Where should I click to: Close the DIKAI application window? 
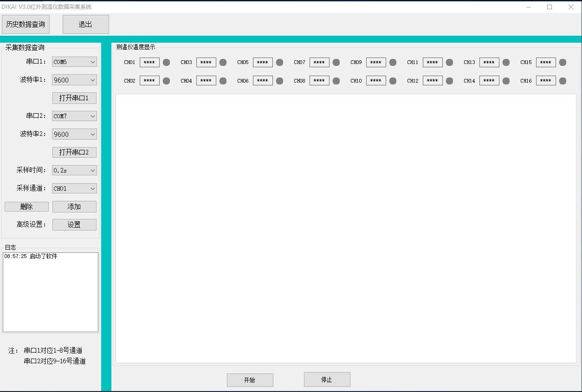pyautogui.click(x=571, y=7)
